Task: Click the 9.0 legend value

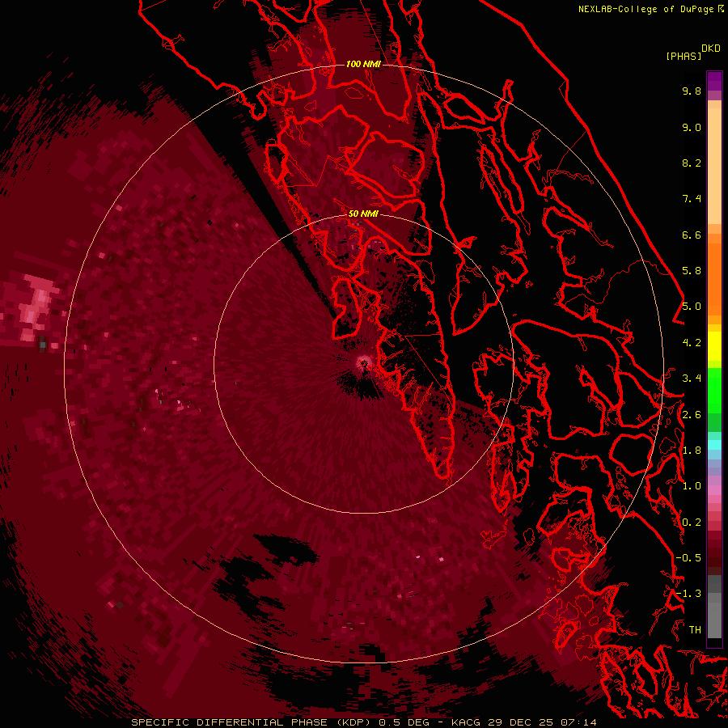Action: (692, 127)
